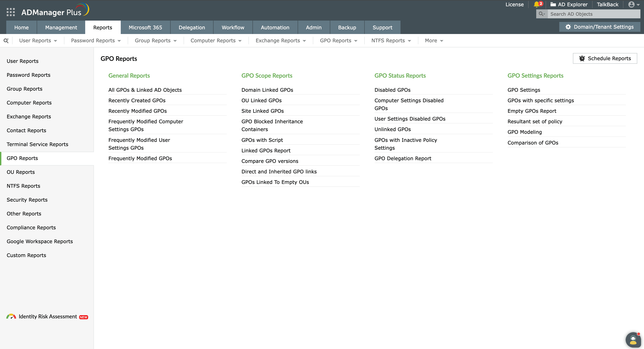
Task: Open AD Explorer folder icon
Action: (553, 4)
